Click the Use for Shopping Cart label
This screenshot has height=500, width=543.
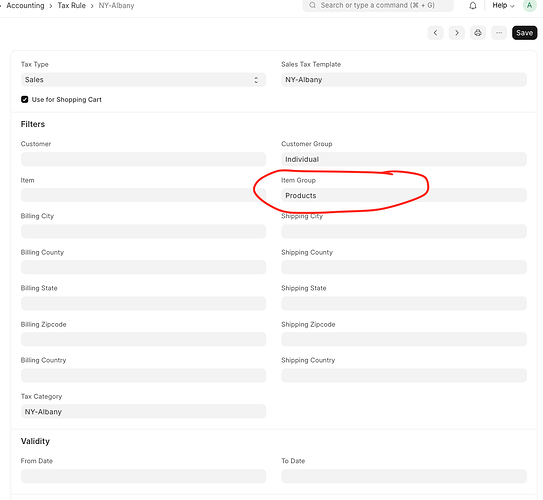pyautogui.click(x=66, y=99)
